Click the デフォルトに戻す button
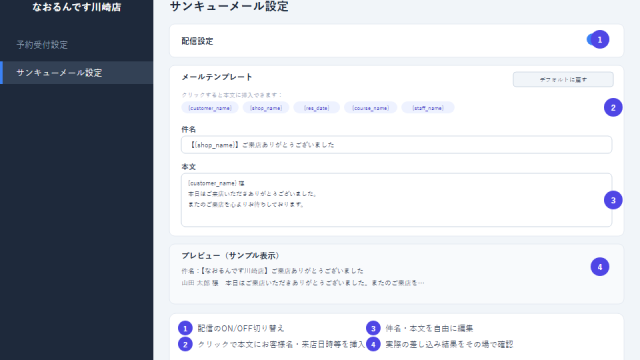 coord(563,80)
